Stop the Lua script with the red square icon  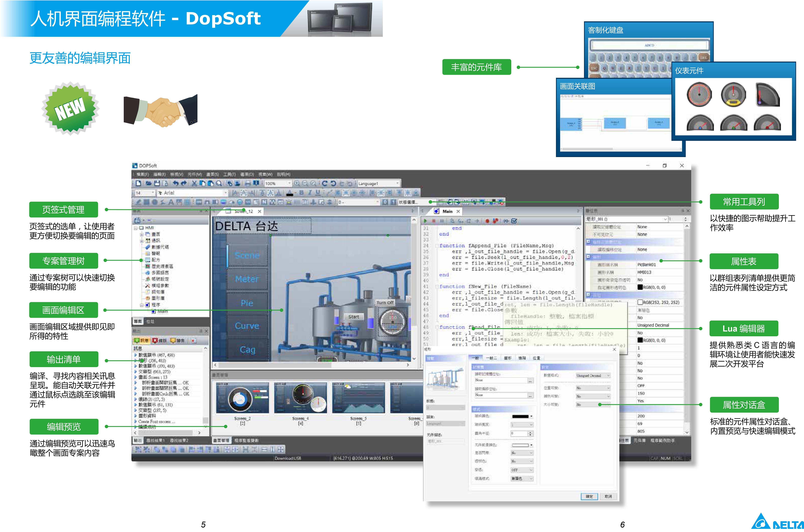point(434,221)
